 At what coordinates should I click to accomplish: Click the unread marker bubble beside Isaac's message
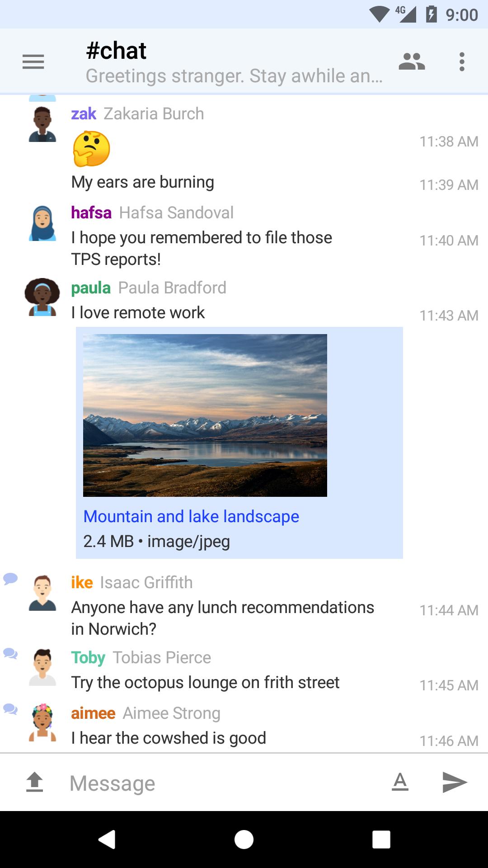click(9, 579)
